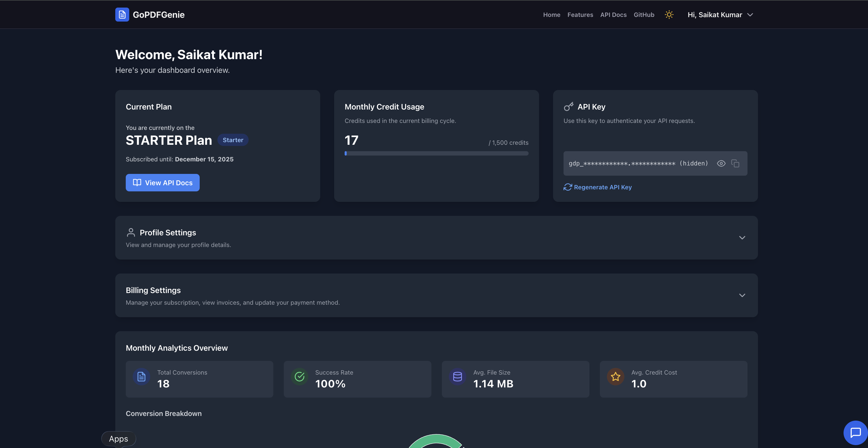
Task: Click the View API Docs button
Action: 162,183
